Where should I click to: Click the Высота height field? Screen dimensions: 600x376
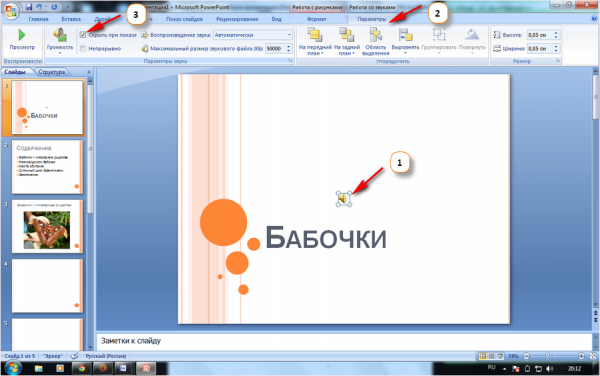pos(540,35)
